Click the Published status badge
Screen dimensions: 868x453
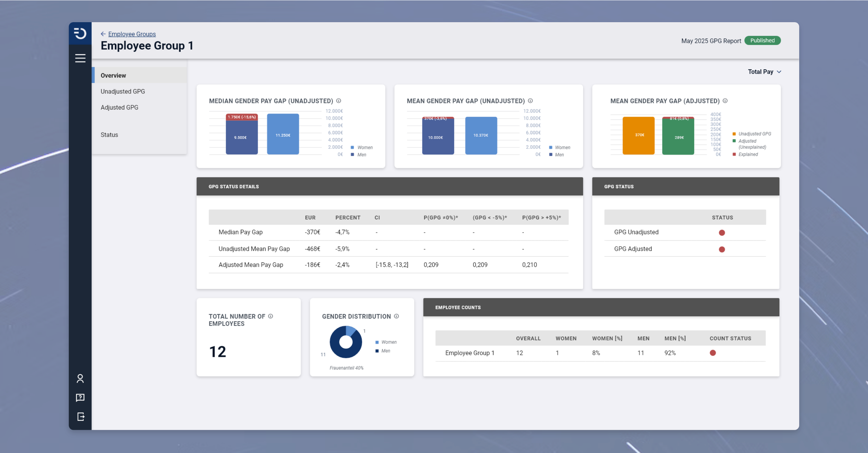pos(762,41)
